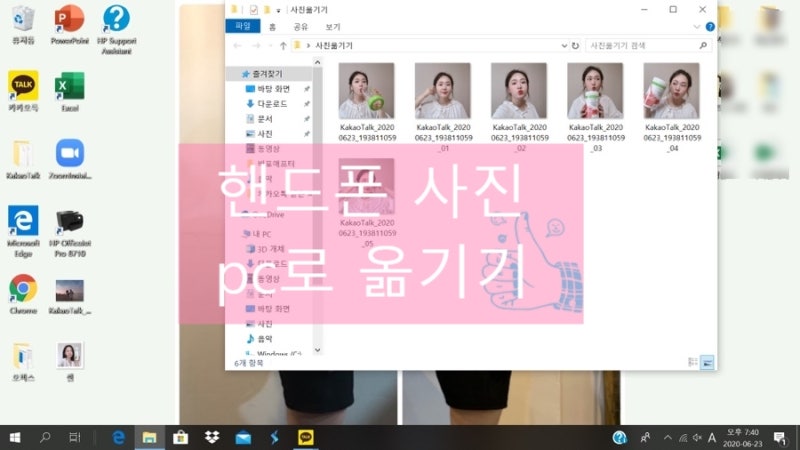Open the portrait image file on desktop

tap(69, 362)
